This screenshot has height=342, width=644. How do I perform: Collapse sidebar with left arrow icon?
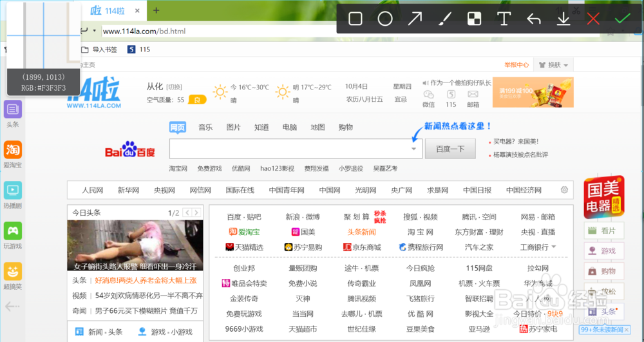point(12,307)
